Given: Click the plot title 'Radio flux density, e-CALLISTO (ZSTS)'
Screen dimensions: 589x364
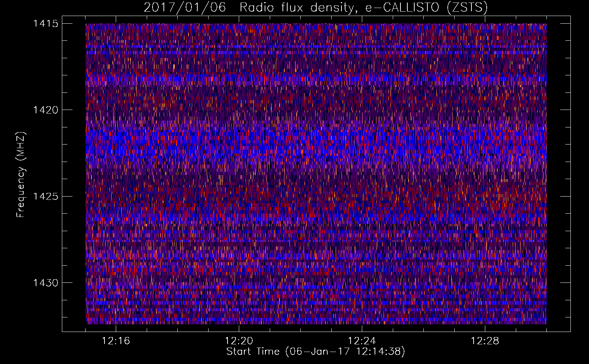Looking at the screenshot, I should (x=363, y=8).
